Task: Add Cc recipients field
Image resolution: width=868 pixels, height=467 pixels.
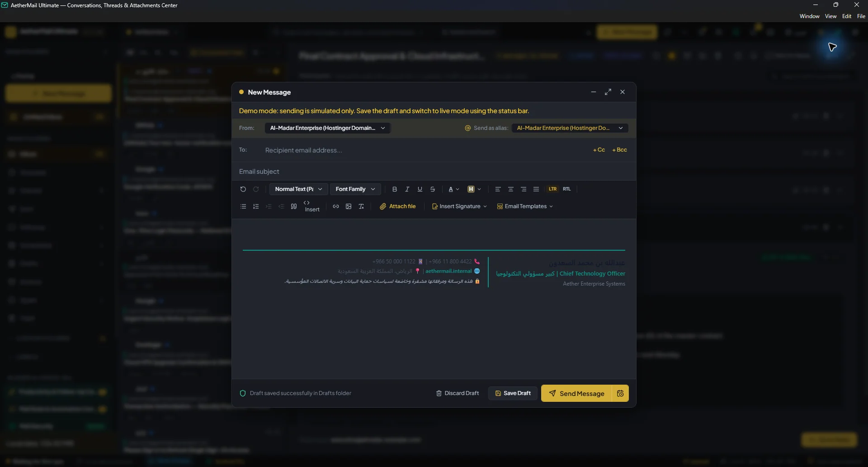Action: [599, 150]
